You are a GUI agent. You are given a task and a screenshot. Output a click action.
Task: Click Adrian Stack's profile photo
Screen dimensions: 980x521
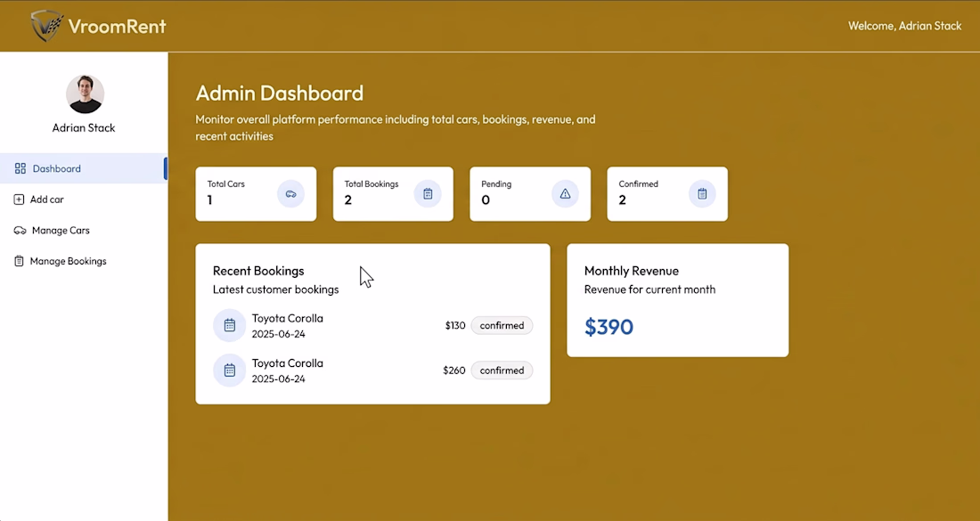point(85,94)
